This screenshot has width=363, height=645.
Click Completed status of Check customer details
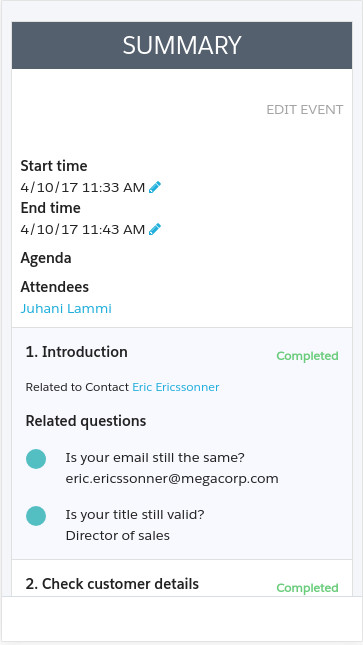coord(307,588)
